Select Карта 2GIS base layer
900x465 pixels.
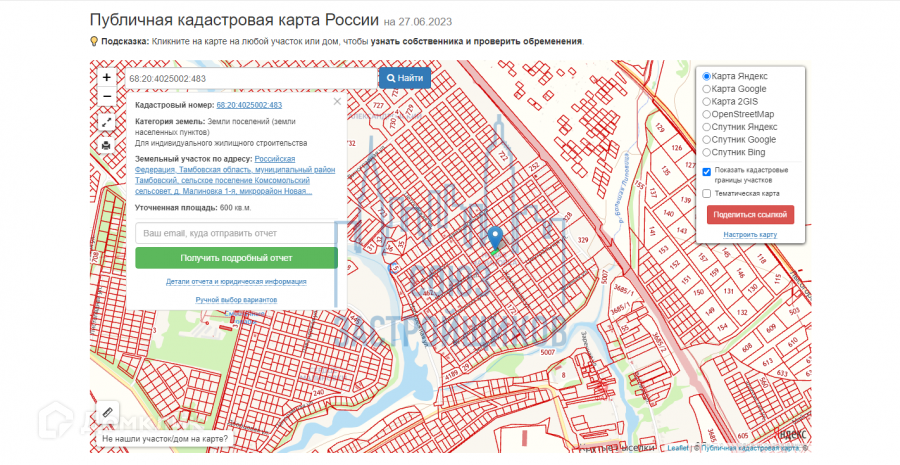tap(707, 102)
